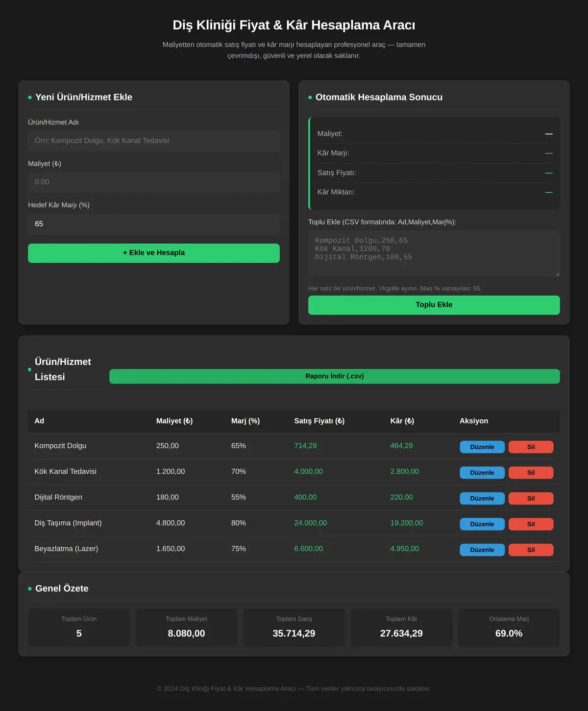Download report with Raporu İndir (.csv)

335,377
